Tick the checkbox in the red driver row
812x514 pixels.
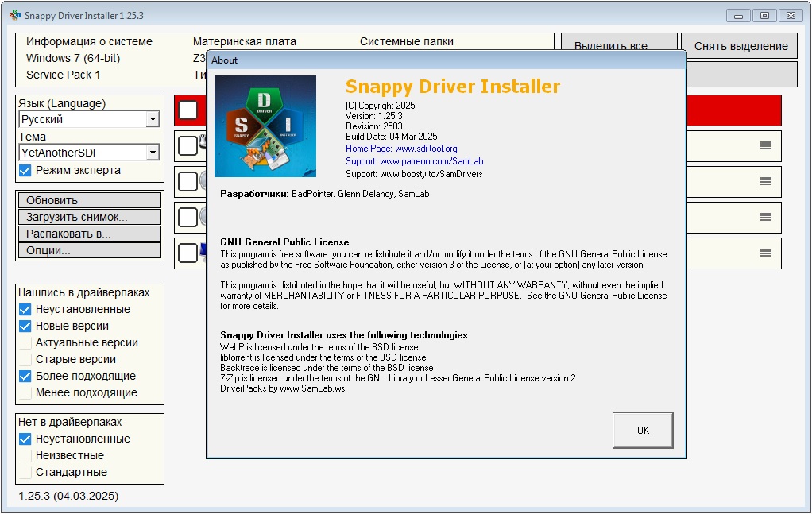click(x=188, y=110)
